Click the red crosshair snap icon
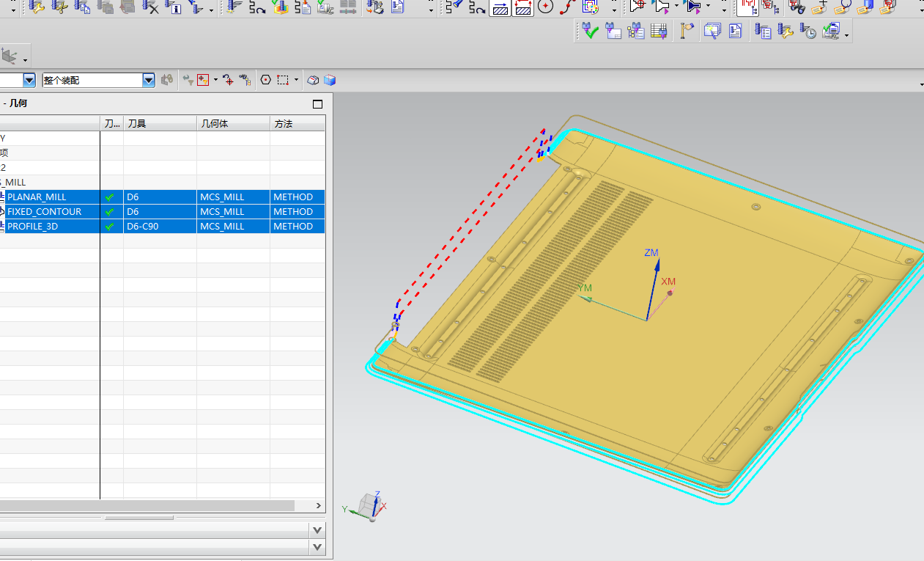The width and height of the screenshot is (924, 561). click(x=229, y=80)
